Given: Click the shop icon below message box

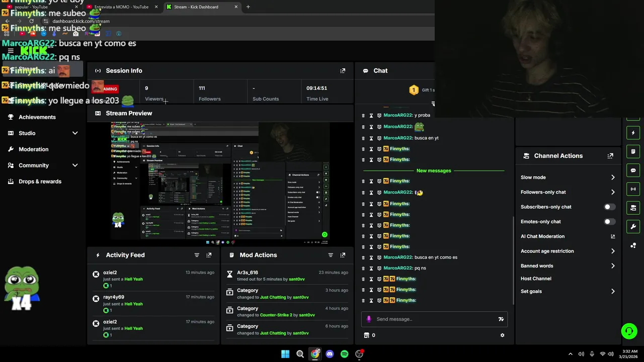Looking at the screenshot, I should coord(366,335).
